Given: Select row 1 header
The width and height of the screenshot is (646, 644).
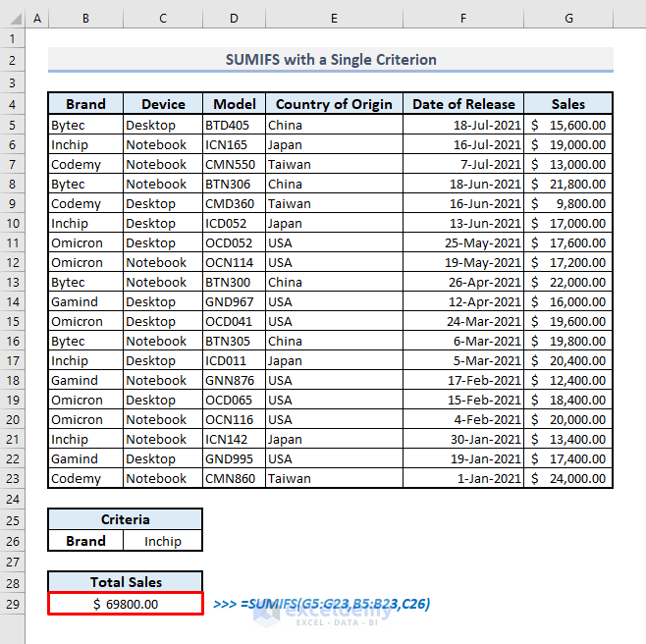Looking at the screenshot, I should tap(13, 39).
